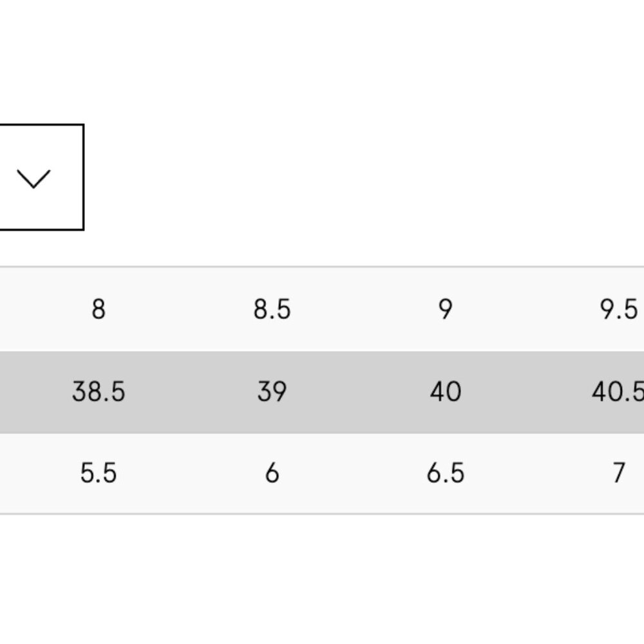Select the 9.5 size cell
Image resolution: width=644 pixels, height=644 pixels.
pyautogui.click(x=618, y=310)
